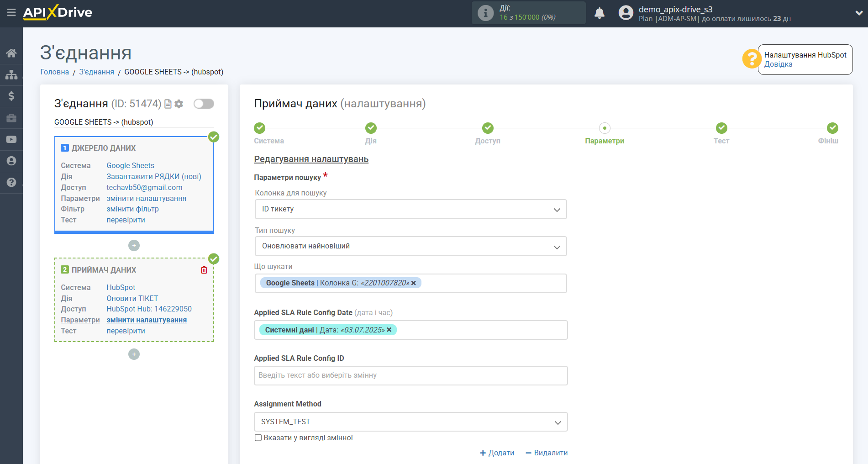Click the Доступ step checkmark

click(488, 128)
